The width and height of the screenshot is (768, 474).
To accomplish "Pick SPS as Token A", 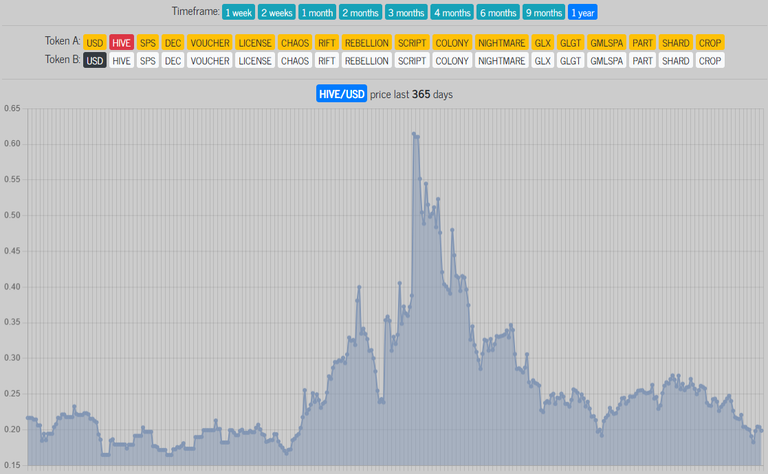I will [147, 43].
